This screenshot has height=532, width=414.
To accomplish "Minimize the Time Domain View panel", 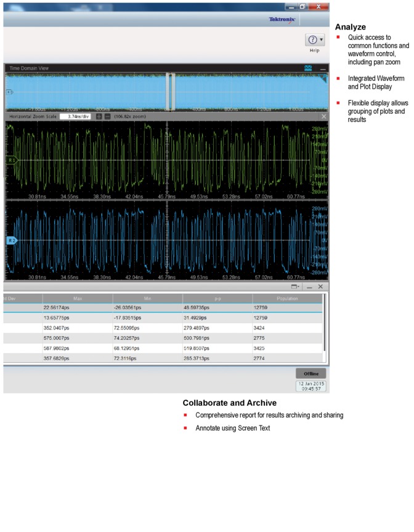I will coord(323,68).
